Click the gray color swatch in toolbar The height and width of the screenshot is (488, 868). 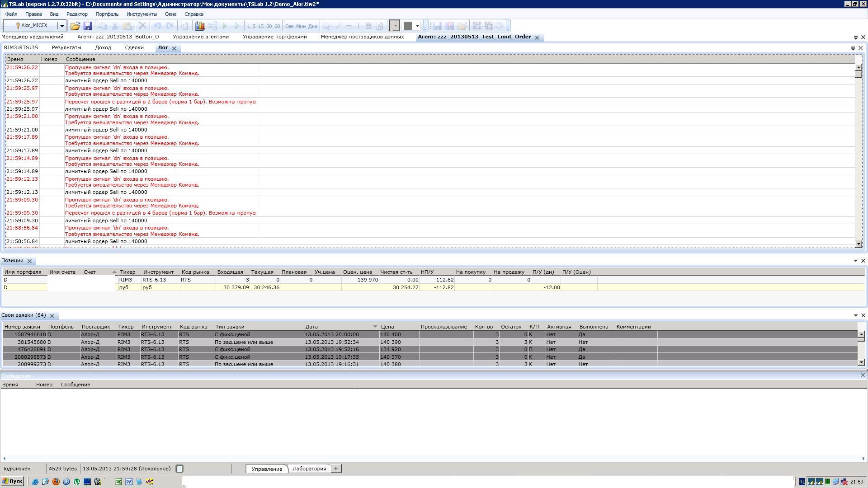click(408, 26)
